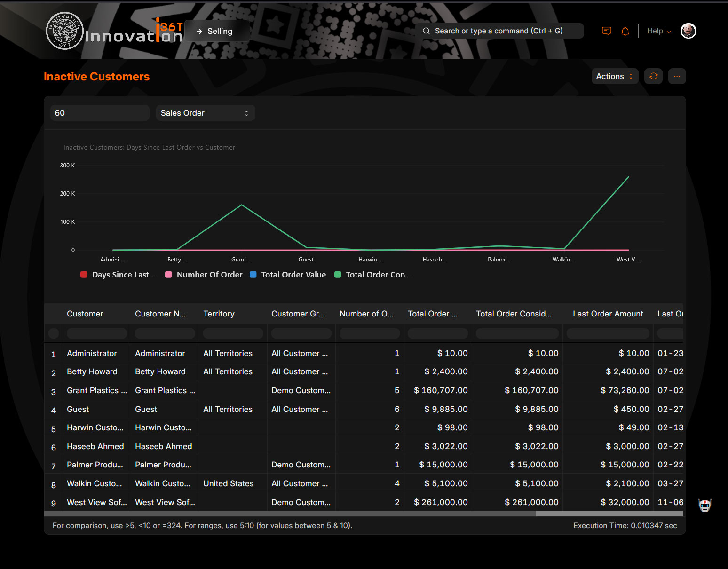Screen dimensions: 728x569
Task: Refresh the Inactive Customers report
Action: coord(653,76)
